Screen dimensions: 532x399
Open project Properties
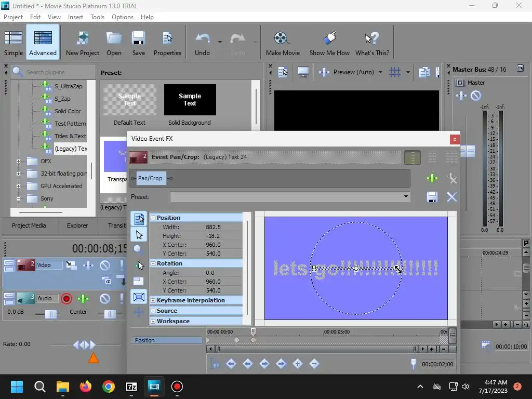pos(167,43)
